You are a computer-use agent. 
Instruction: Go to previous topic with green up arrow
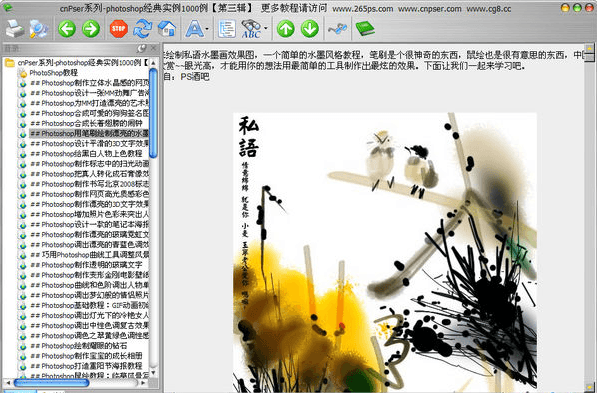[286, 29]
